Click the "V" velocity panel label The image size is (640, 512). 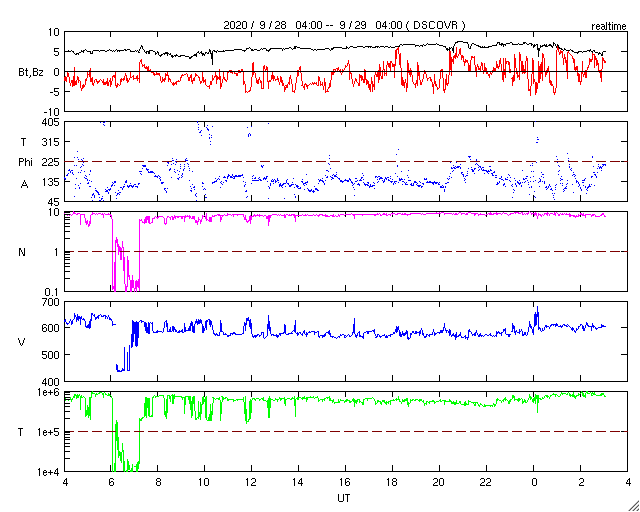click(22, 342)
